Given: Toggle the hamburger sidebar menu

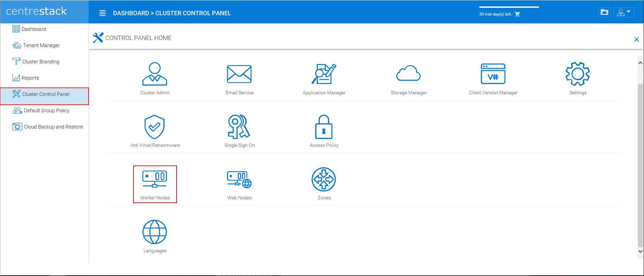Looking at the screenshot, I should (x=103, y=13).
